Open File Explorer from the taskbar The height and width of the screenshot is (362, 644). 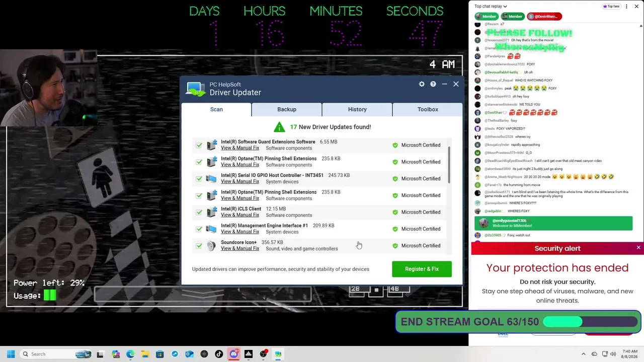[x=145, y=354]
